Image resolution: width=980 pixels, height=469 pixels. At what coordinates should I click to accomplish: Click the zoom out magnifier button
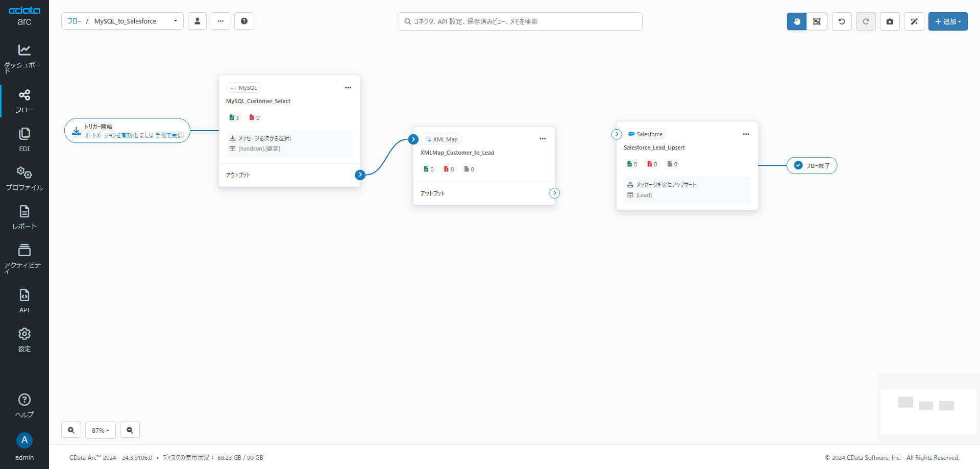[130, 430]
